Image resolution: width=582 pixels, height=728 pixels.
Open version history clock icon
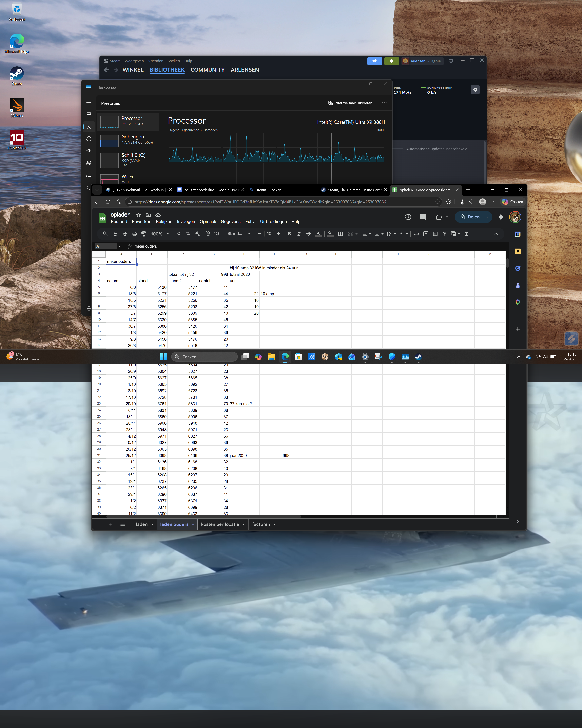tap(408, 217)
